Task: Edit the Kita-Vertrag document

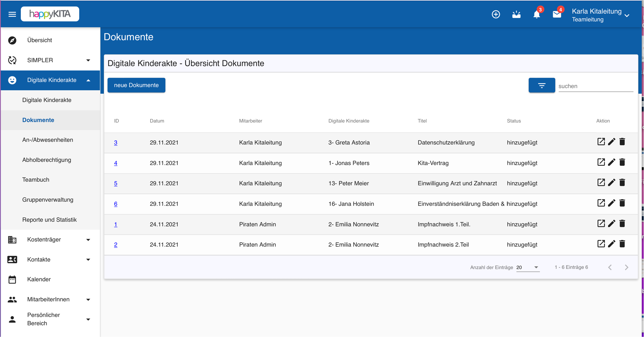Action: tap(612, 162)
